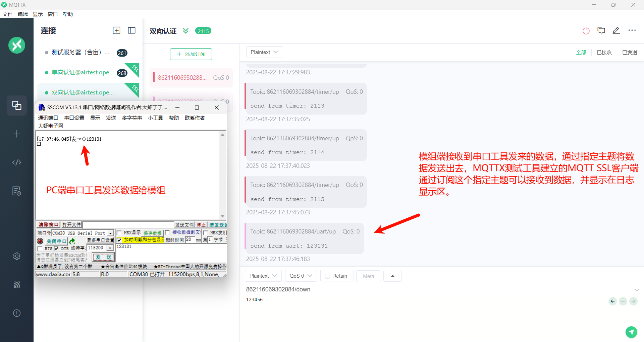Open the Plaintext payload format dropdown in publish bar
The image size is (644, 342).
263,276
